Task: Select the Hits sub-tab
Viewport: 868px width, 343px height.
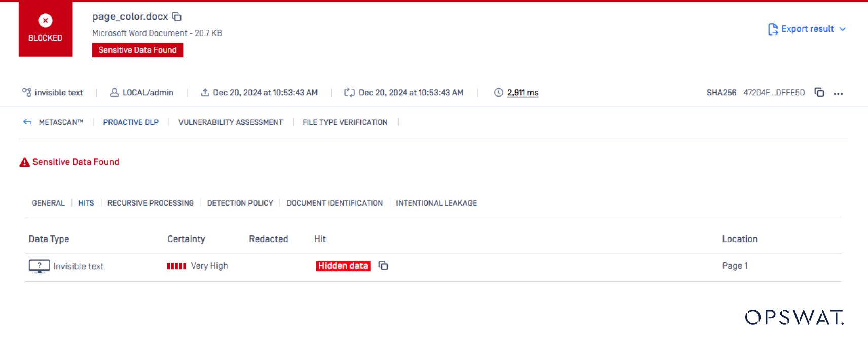Action: pos(86,203)
